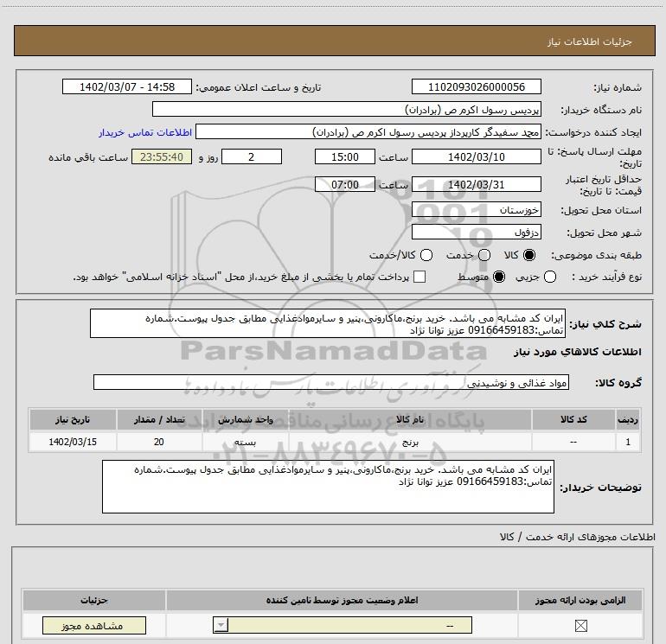Select the برنج row in goods table
666x644 pixels.
click(335, 442)
